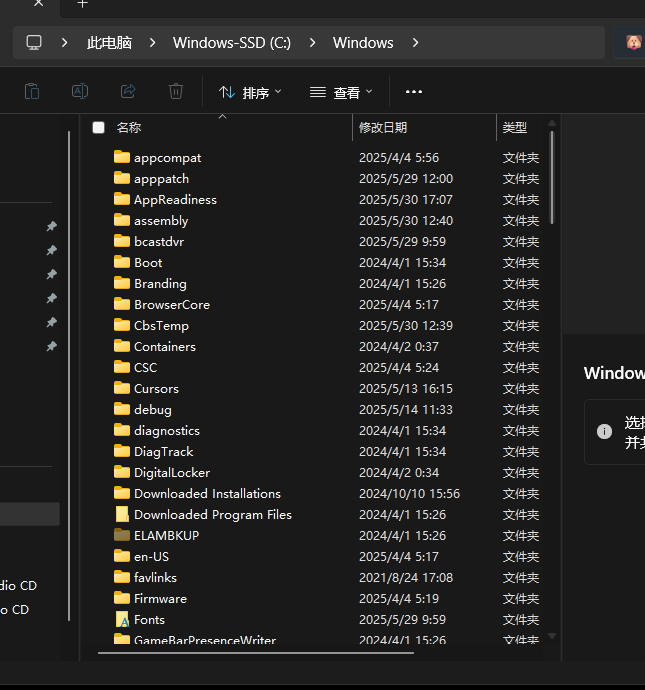
Task: Click the Windows breadcrumb segment
Action: (x=363, y=43)
